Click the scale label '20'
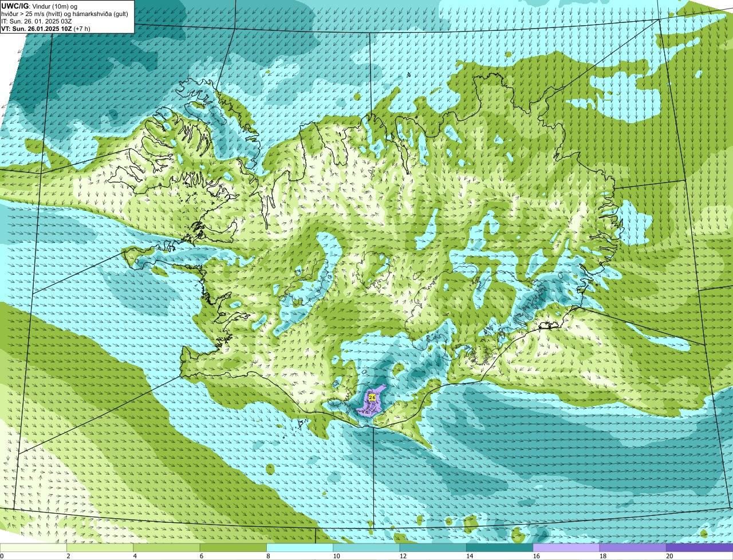Screen dimensions: 733x560 pyautogui.click(x=669, y=556)
